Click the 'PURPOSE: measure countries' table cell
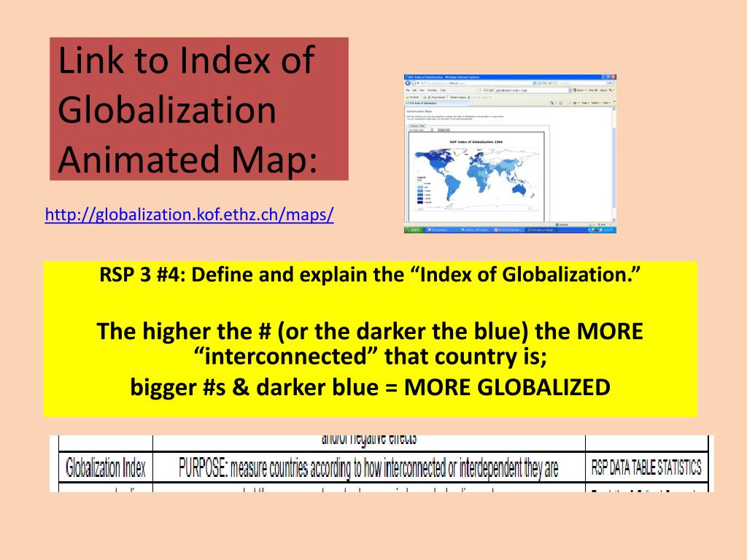747x560 pixels. (368, 467)
